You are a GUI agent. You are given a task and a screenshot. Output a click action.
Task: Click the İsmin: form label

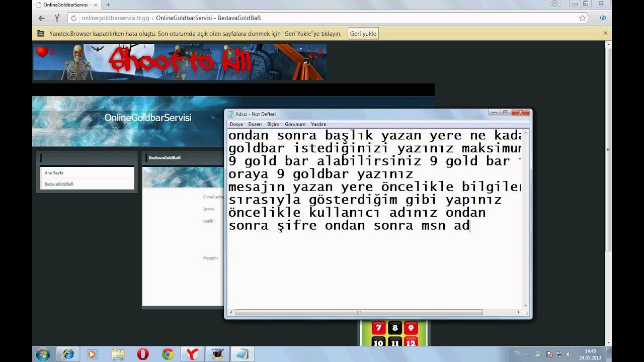click(x=209, y=209)
